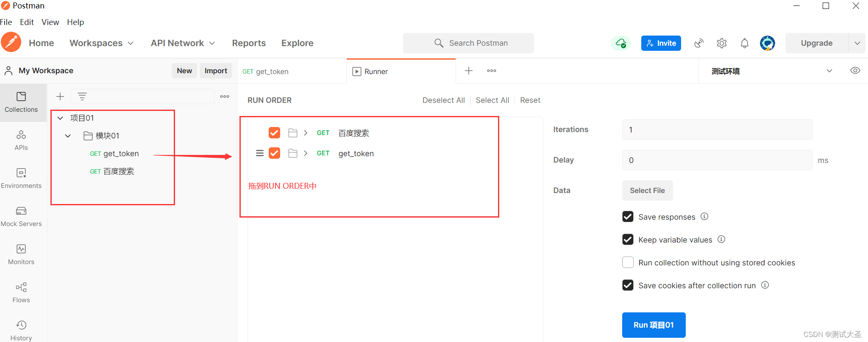Open the View menu
The image size is (868, 342).
tap(50, 22)
